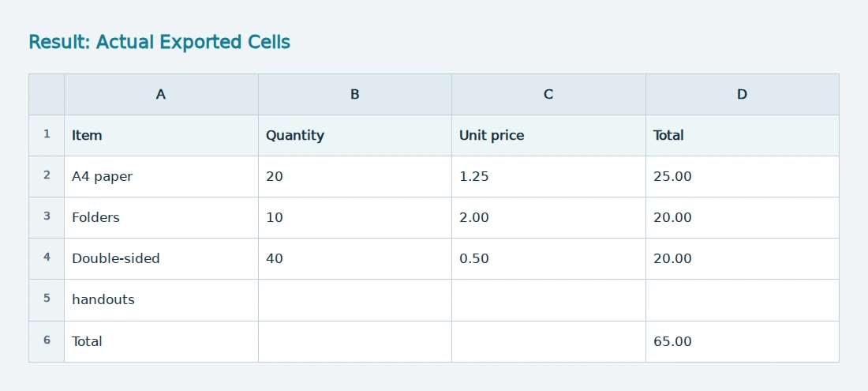Select column header C
868x391 pixels.
pos(548,94)
